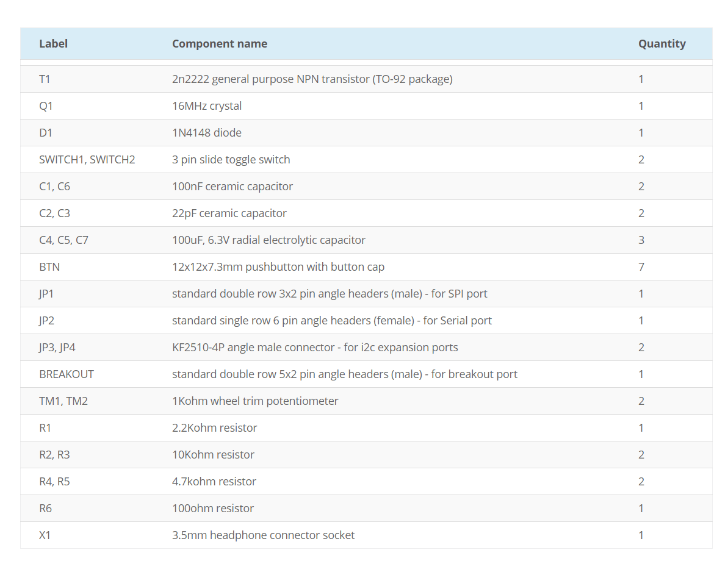Select the 'R4, R5' label cell
This screenshot has height=575, width=728.
[54, 482]
